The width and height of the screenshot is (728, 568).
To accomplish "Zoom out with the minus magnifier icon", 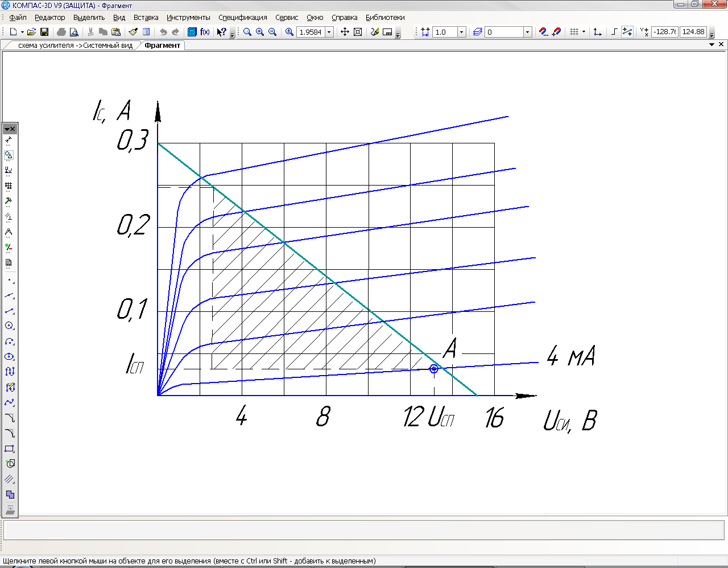I will tap(272, 32).
